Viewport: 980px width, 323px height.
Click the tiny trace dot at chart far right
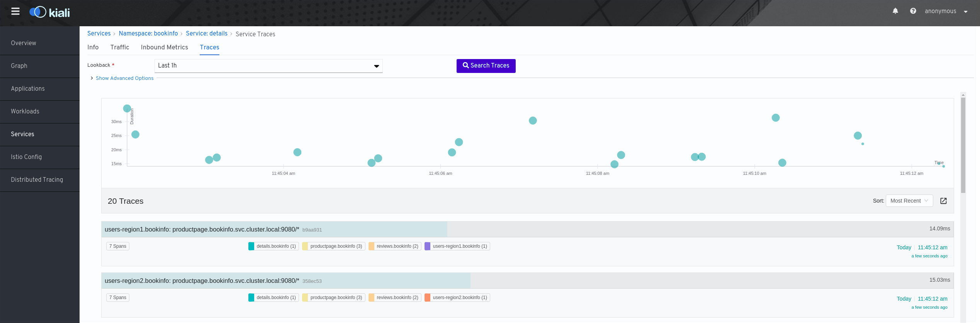(x=943, y=166)
